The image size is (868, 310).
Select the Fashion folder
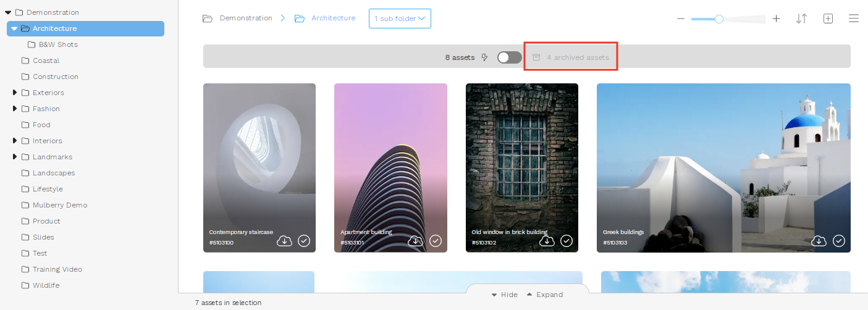tap(46, 109)
